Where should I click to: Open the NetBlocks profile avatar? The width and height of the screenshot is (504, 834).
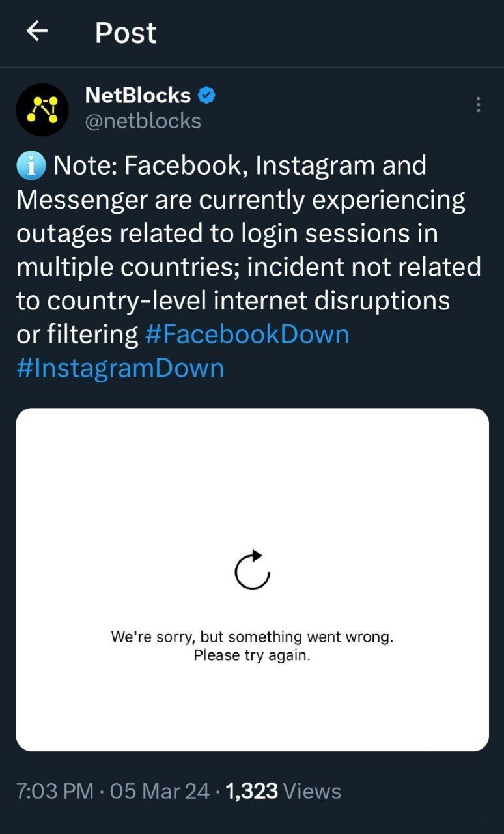[x=42, y=109]
